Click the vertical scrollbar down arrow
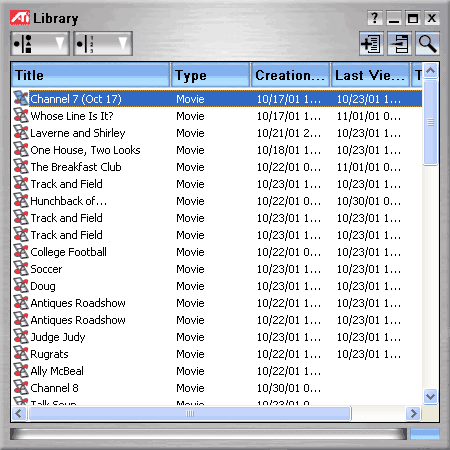The height and width of the screenshot is (450, 450). point(431,396)
